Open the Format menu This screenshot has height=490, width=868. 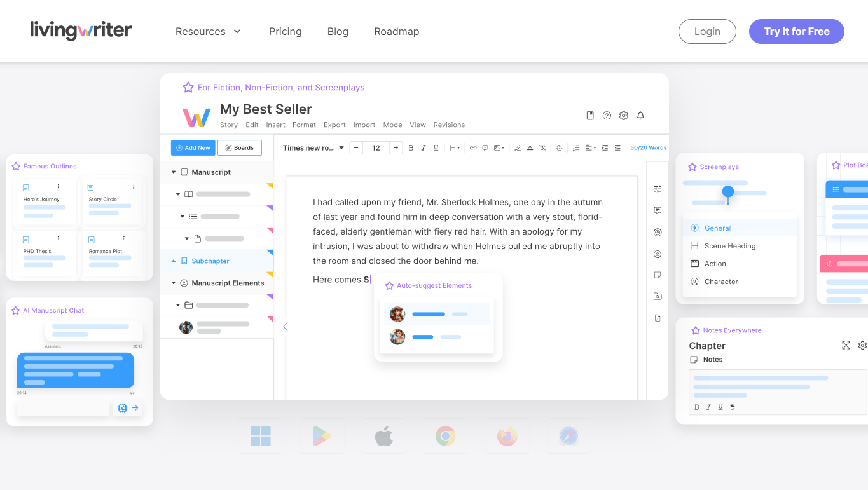305,125
